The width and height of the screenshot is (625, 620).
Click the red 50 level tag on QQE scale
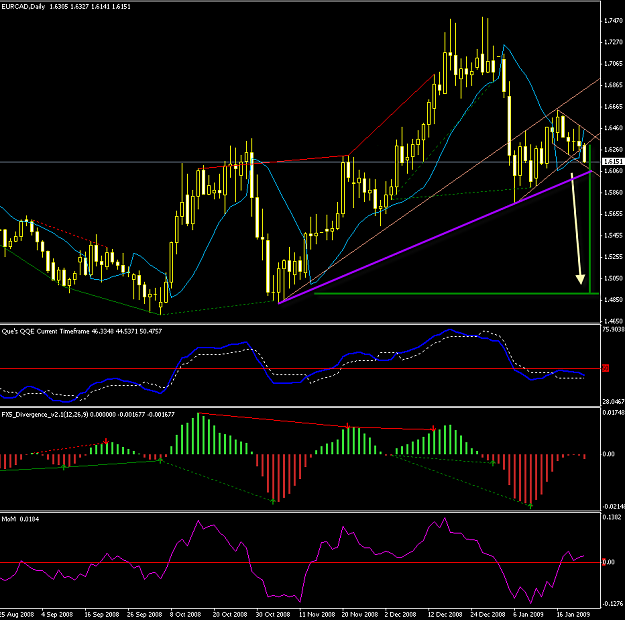[605, 368]
